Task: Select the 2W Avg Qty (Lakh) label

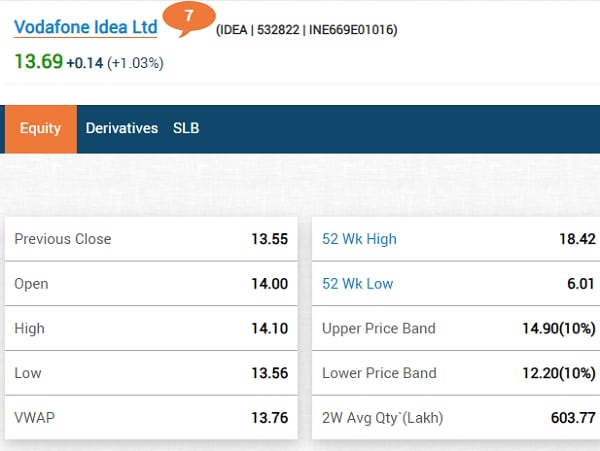Action: (x=382, y=417)
